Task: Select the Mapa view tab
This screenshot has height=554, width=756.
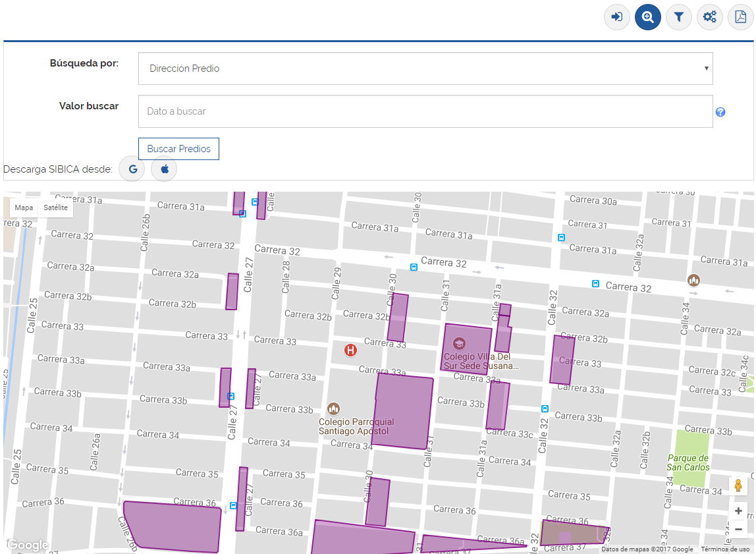Action: (x=24, y=208)
